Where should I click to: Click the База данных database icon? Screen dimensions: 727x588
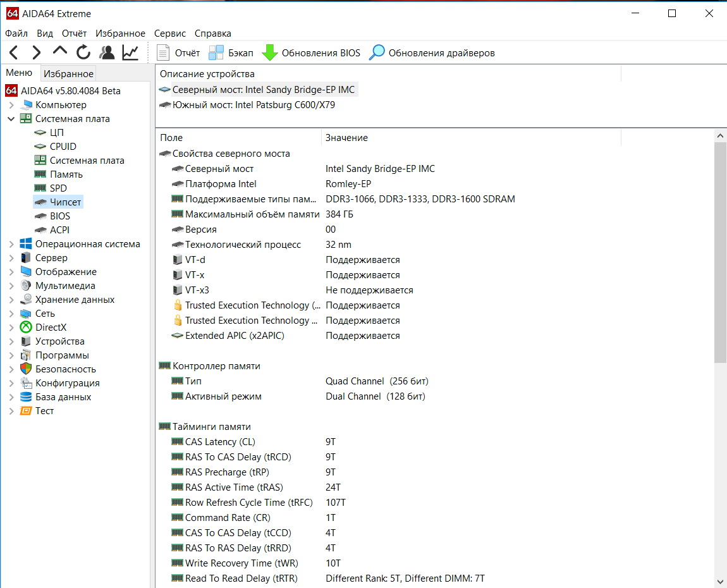tap(26, 397)
